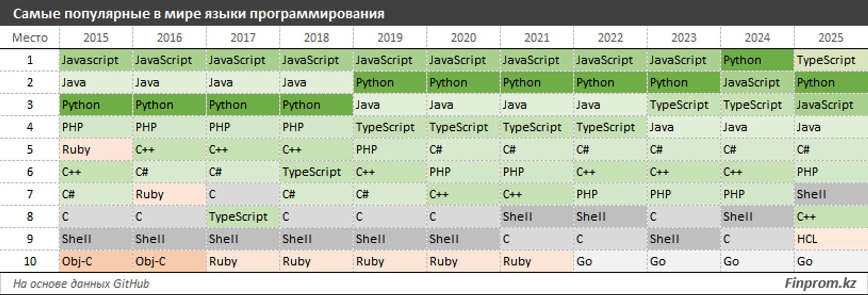Click rank number 1 row label
The height and width of the screenshot is (295, 868).
click(x=30, y=60)
